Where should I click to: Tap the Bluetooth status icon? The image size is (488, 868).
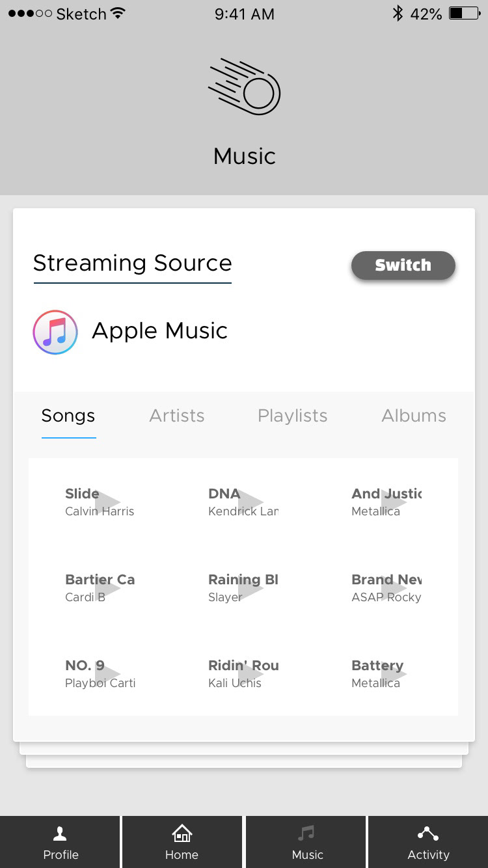tap(398, 14)
